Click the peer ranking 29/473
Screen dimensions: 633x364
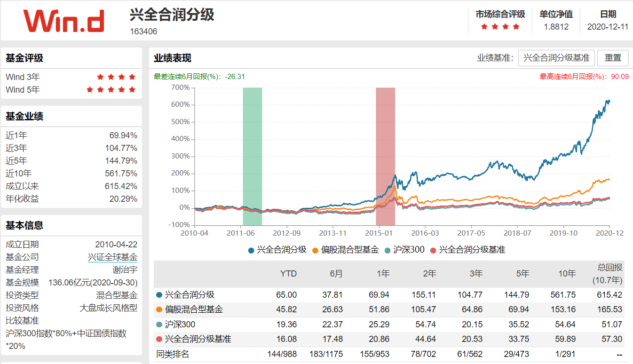pos(516,354)
